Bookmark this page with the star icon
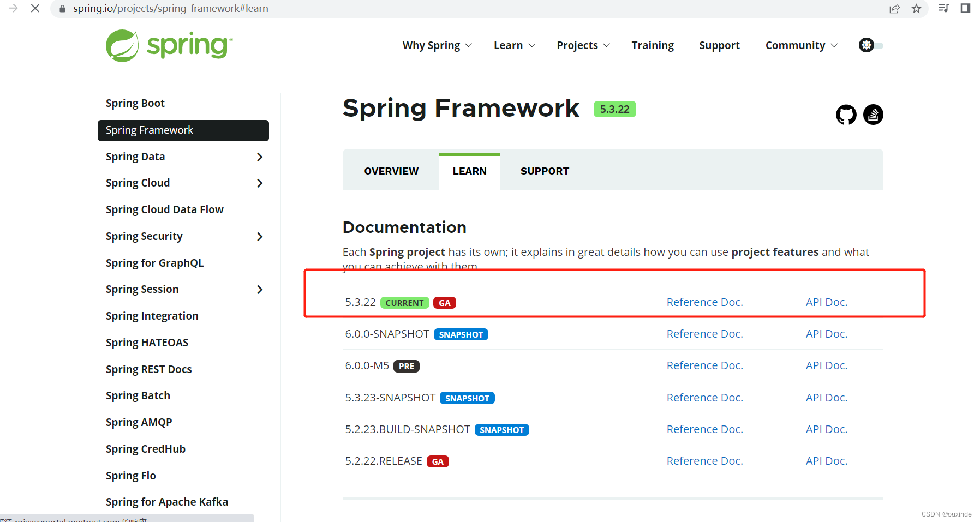This screenshot has width=980, height=522. [916, 8]
